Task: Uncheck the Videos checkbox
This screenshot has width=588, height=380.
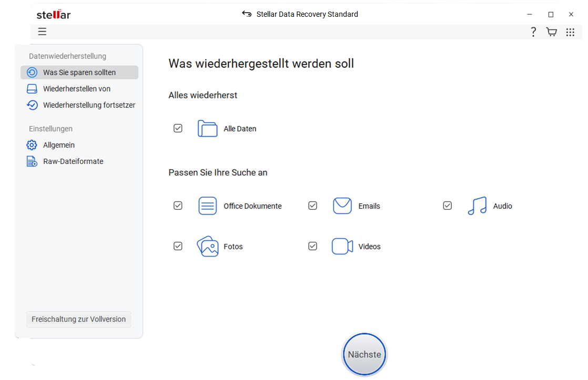Action: click(x=312, y=246)
